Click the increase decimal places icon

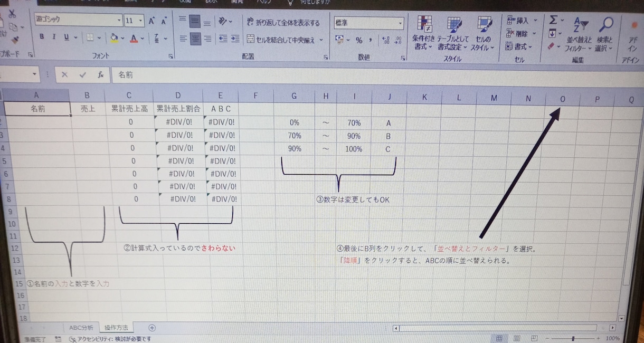385,40
